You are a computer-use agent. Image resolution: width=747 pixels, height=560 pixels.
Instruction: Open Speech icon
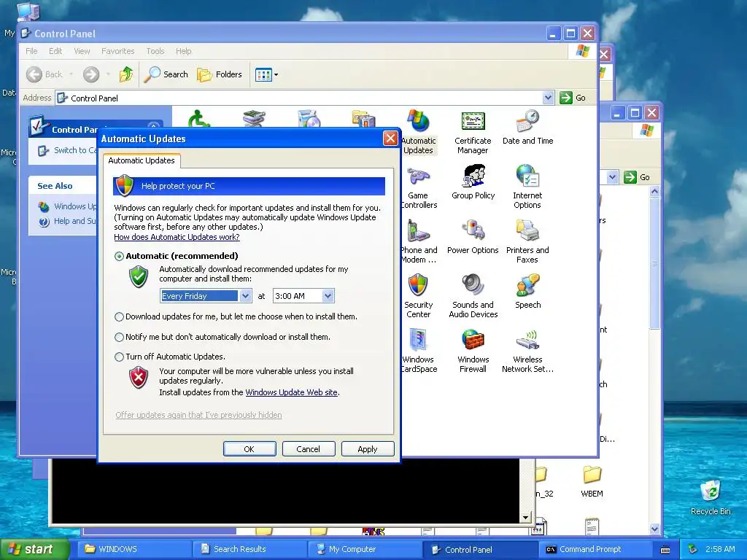tap(528, 292)
